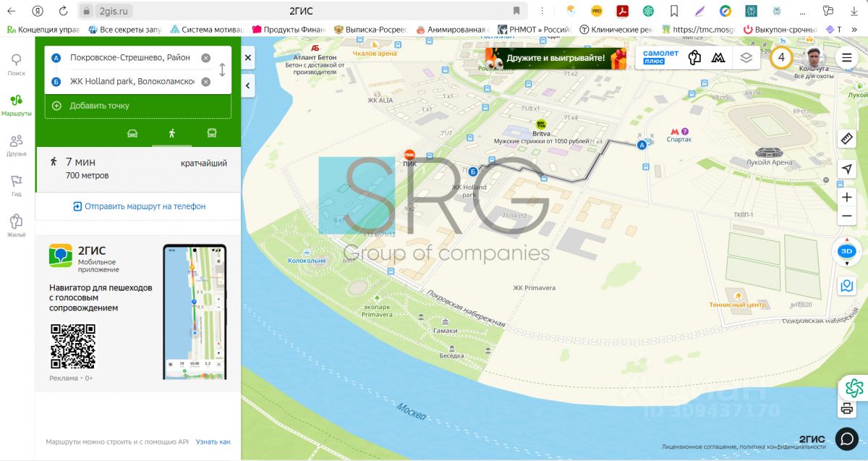Clear the Покровское-Стрешнево start point
This screenshot has width=868, height=461.
point(206,58)
